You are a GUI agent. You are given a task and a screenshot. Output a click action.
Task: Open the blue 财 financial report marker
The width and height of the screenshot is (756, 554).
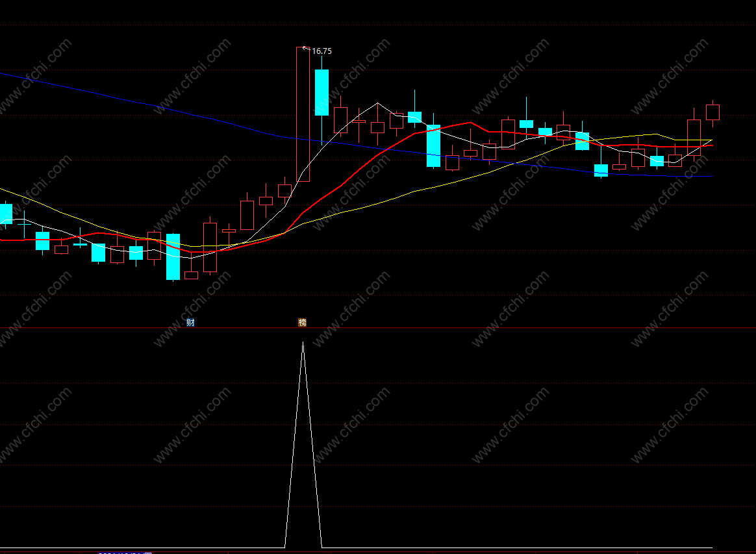(x=190, y=323)
